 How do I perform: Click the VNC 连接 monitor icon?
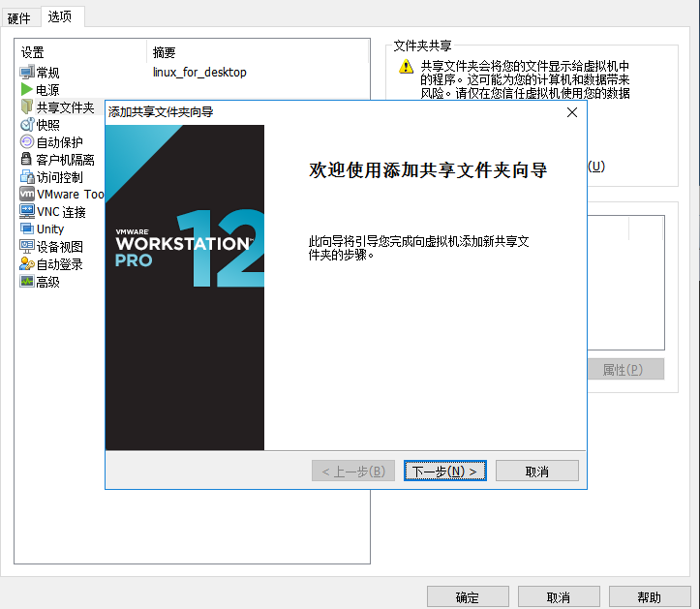[27, 211]
